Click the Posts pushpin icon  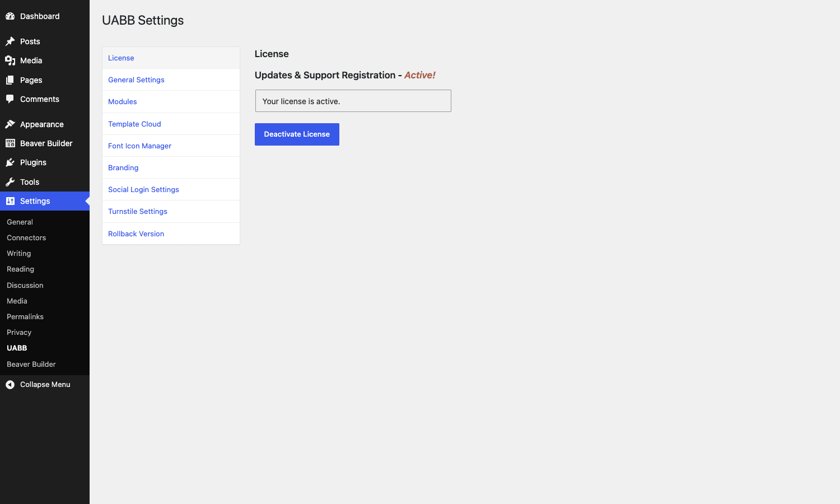(x=10, y=41)
